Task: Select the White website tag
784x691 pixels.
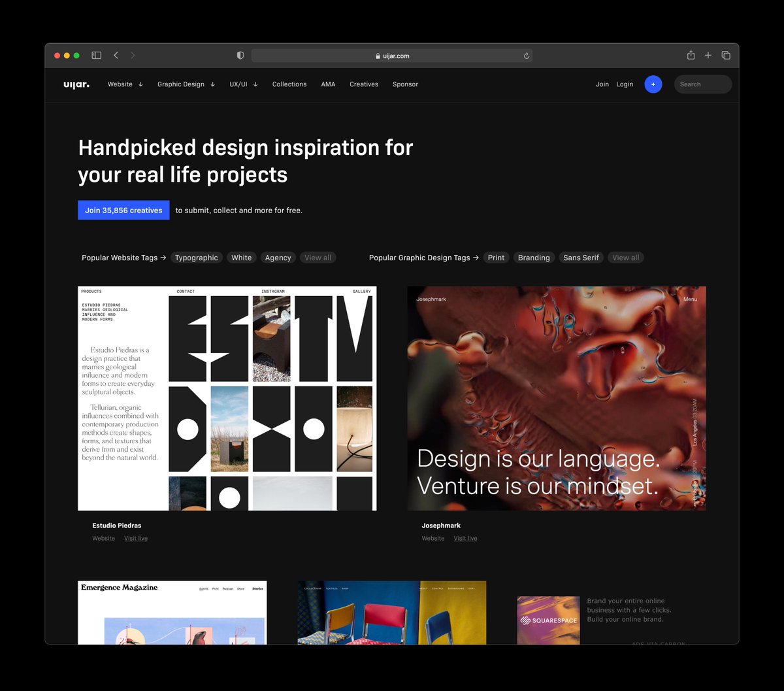Action: 241,258
